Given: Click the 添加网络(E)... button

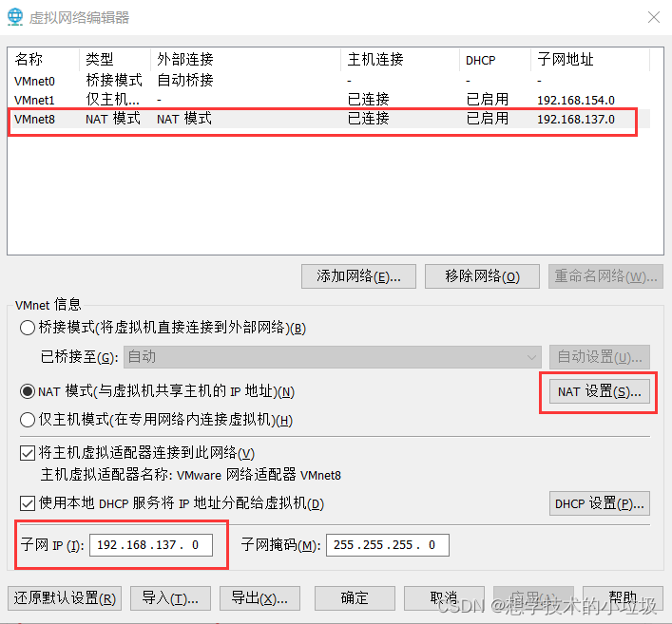Looking at the screenshot, I should pos(358,276).
